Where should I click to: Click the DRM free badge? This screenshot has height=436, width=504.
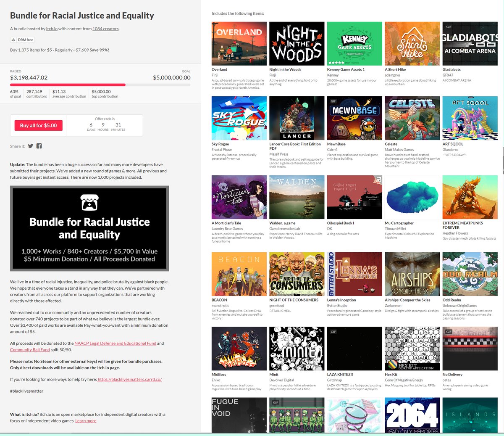pyautogui.click(x=23, y=40)
